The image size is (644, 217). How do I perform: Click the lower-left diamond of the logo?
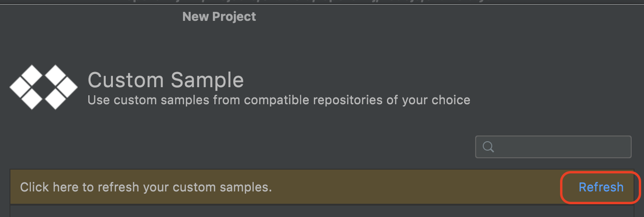coord(31,98)
